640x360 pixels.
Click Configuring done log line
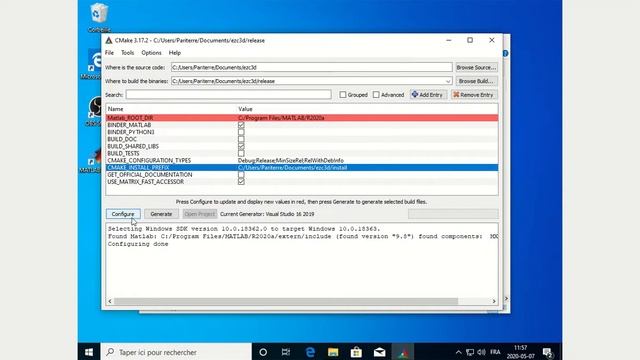click(x=138, y=244)
